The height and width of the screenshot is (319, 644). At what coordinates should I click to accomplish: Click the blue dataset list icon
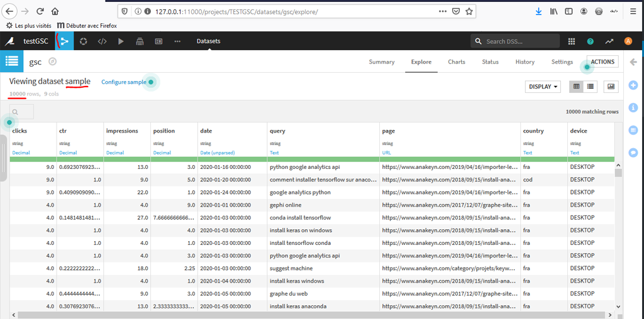click(11, 62)
